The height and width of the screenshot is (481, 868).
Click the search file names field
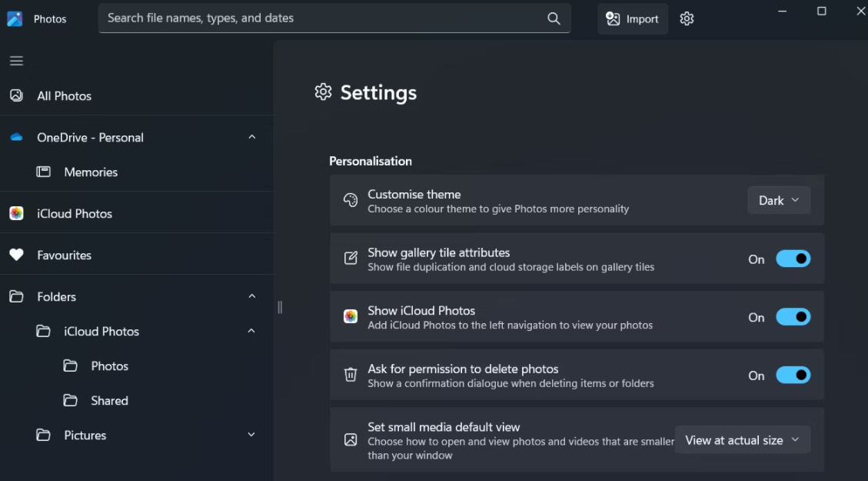click(x=323, y=18)
